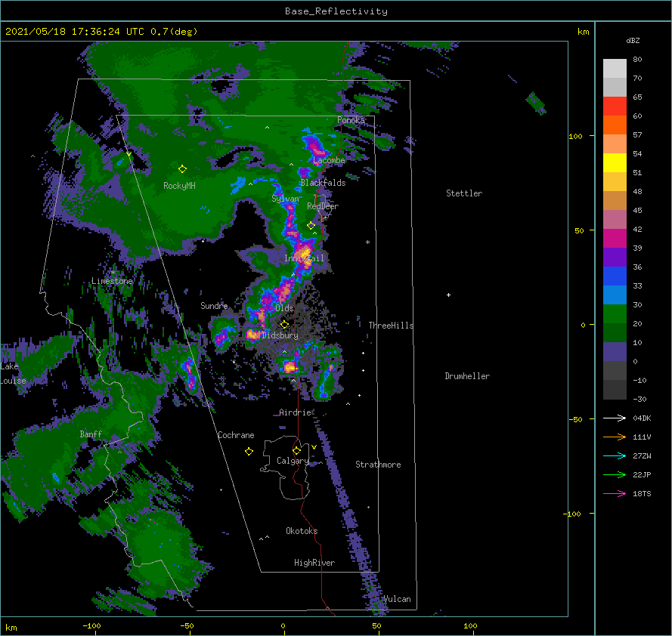Click the Sylvan label
The image size is (672, 636).
(x=286, y=199)
